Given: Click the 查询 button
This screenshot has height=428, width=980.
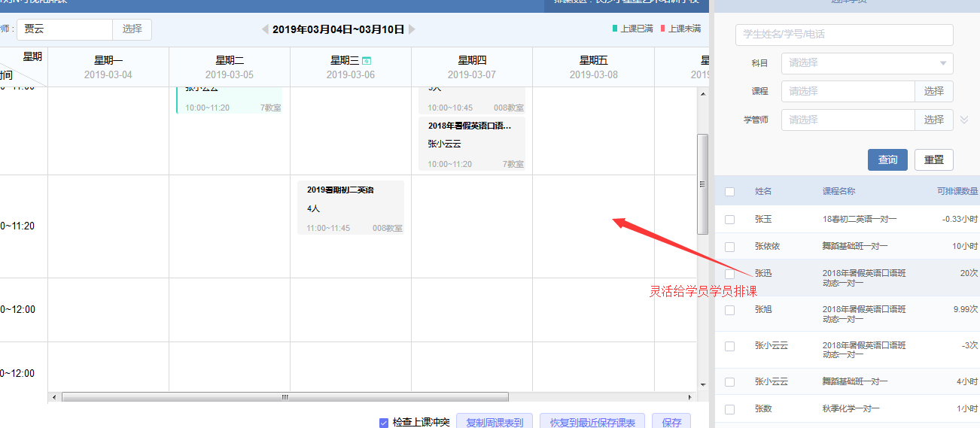Looking at the screenshot, I should click(887, 159).
